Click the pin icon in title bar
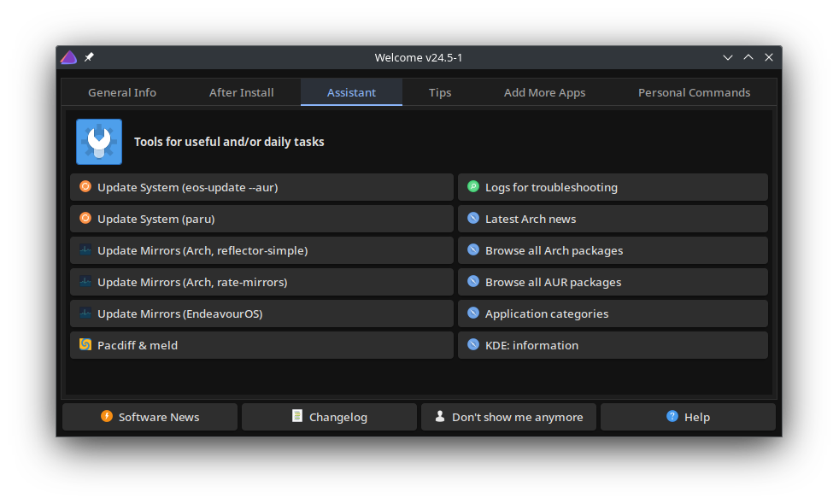The image size is (839, 504). coord(89,57)
